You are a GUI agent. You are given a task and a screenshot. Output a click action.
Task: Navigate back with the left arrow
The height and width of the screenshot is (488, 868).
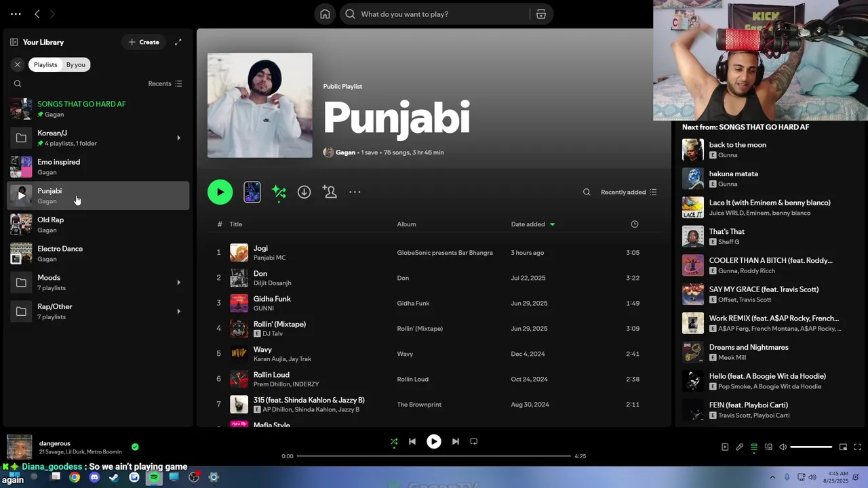pyautogui.click(x=37, y=14)
